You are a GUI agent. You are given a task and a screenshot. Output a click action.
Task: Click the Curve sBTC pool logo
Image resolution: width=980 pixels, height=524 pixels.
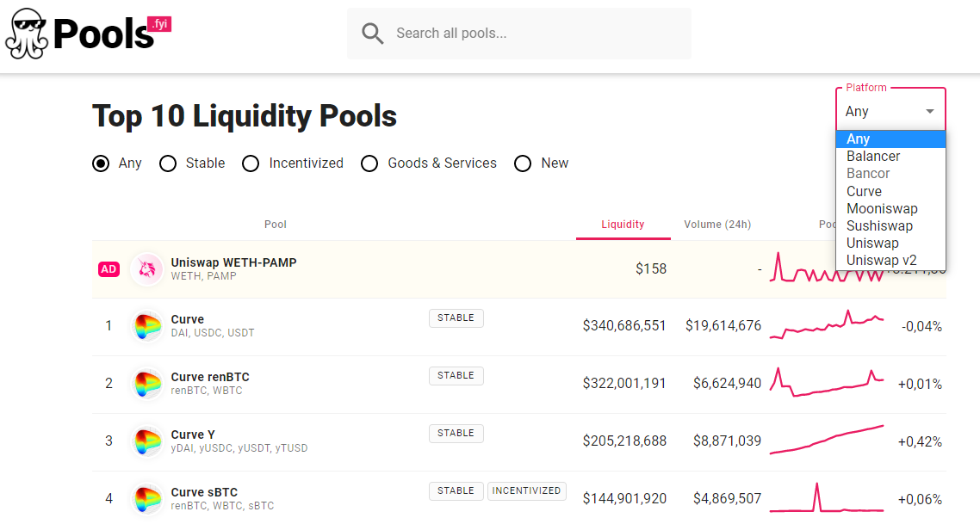click(147, 498)
